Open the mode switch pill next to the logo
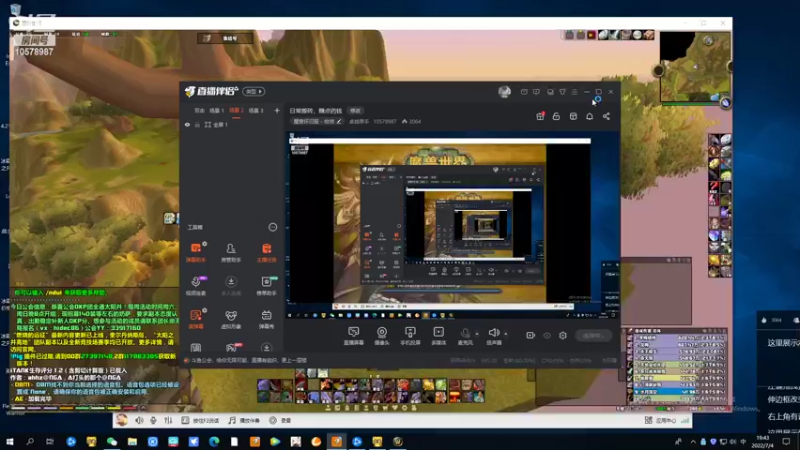 [x=254, y=91]
